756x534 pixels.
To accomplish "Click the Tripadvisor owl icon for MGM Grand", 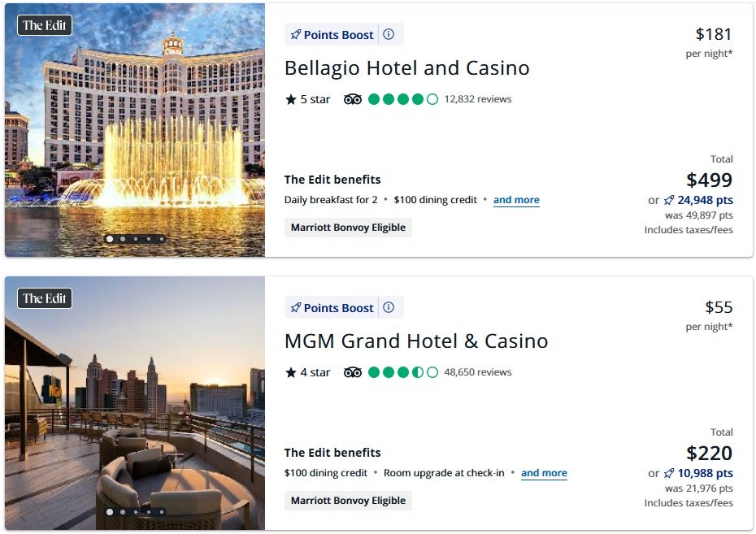I will coord(353,372).
